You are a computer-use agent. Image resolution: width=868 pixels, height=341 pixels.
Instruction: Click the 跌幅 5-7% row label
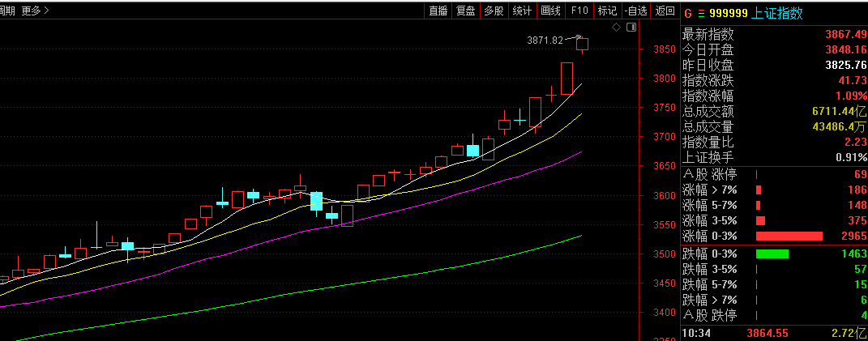pyautogui.click(x=710, y=284)
